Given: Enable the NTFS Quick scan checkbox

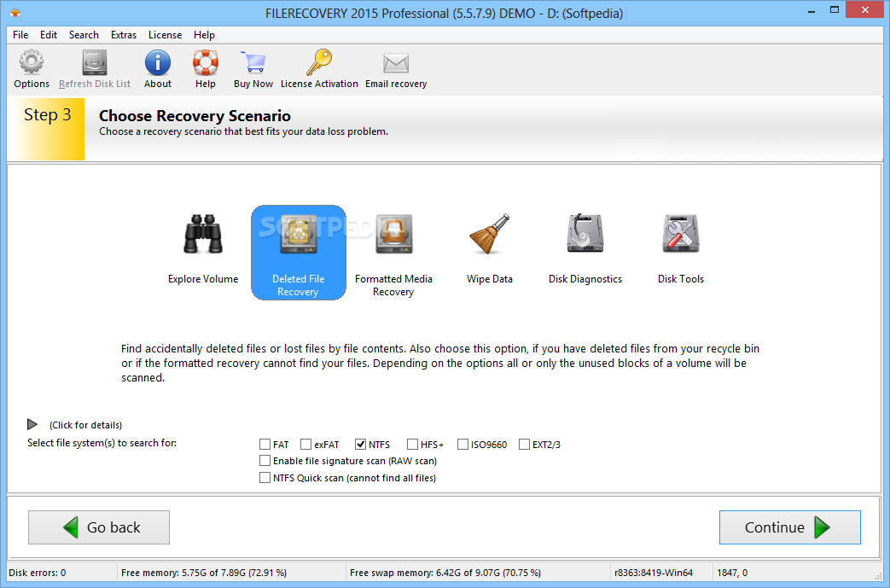Looking at the screenshot, I should pyautogui.click(x=265, y=478).
